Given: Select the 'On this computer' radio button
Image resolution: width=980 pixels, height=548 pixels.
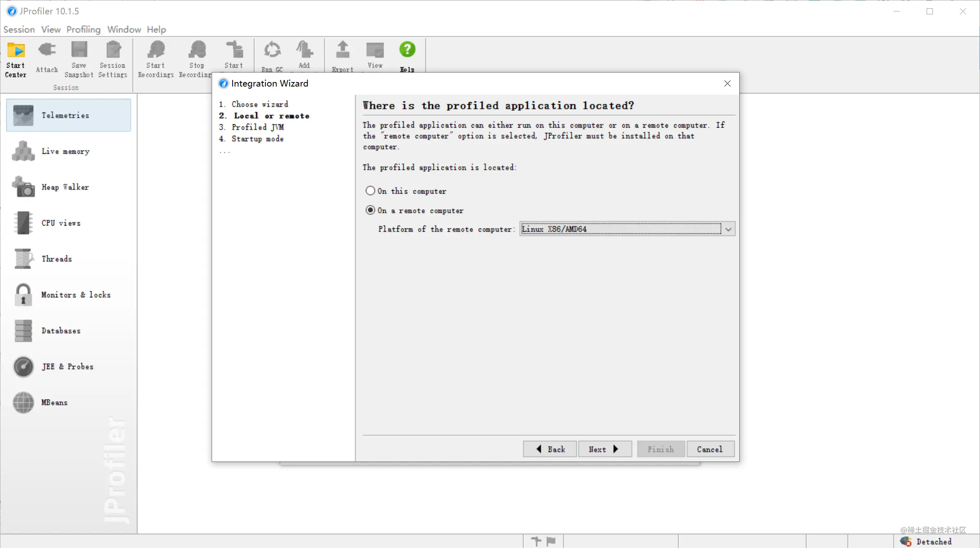Looking at the screenshot, I should point(370,191).
